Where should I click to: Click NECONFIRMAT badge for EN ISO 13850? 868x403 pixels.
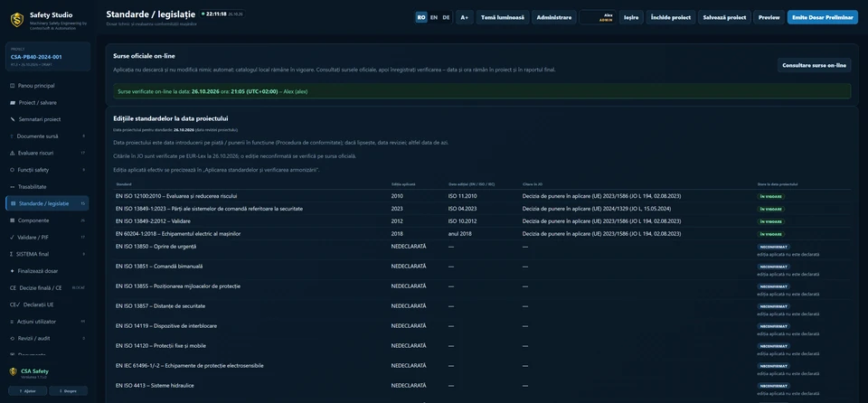[773, 247]
